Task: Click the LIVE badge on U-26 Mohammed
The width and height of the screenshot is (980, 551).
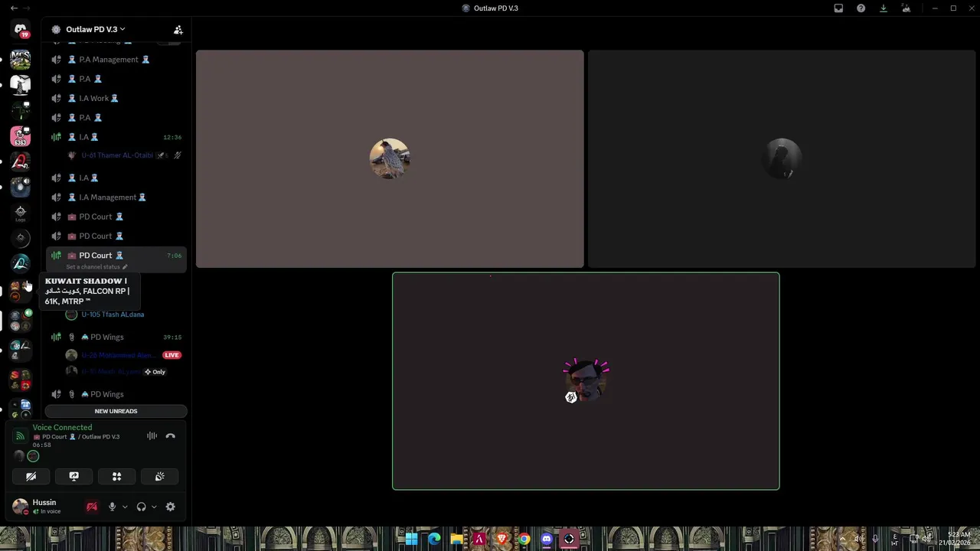Action: 171,355
